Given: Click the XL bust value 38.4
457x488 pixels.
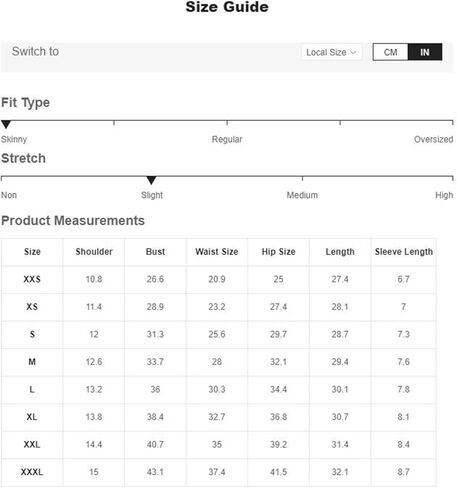Looking at the screenshot, I should click(x=155, y=417).
